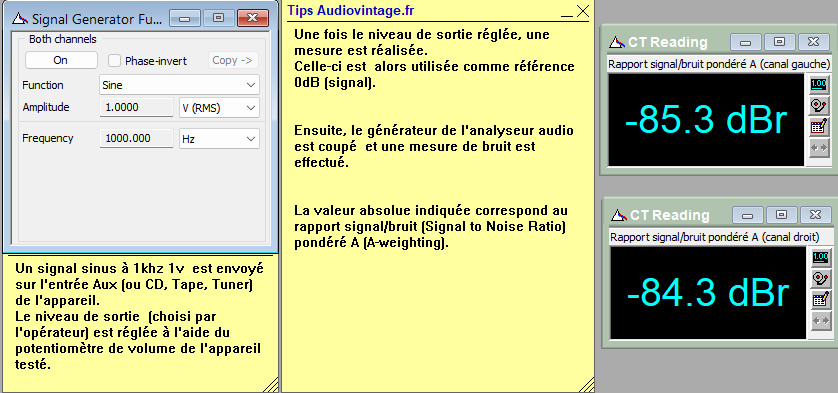Click the -84.3 dBr reading display
838x393 pixels.
tap(708, 293)
